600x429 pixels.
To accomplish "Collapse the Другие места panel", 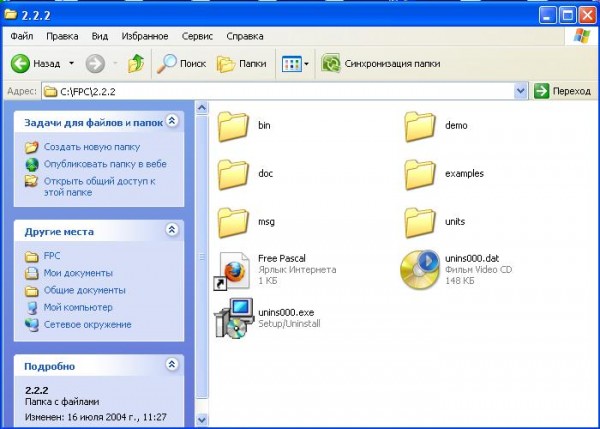I will [172, 230].
